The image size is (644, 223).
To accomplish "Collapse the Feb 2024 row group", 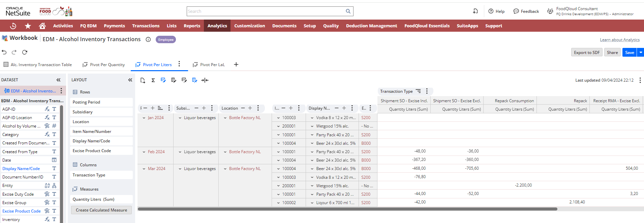I will [144, 152].
